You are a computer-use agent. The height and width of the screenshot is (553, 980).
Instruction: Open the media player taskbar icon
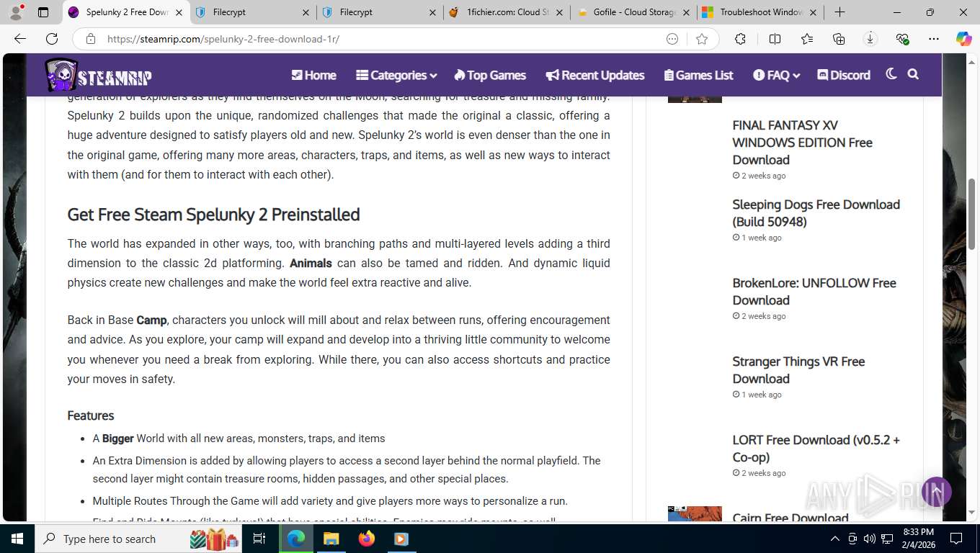click(x=401, y=539)
